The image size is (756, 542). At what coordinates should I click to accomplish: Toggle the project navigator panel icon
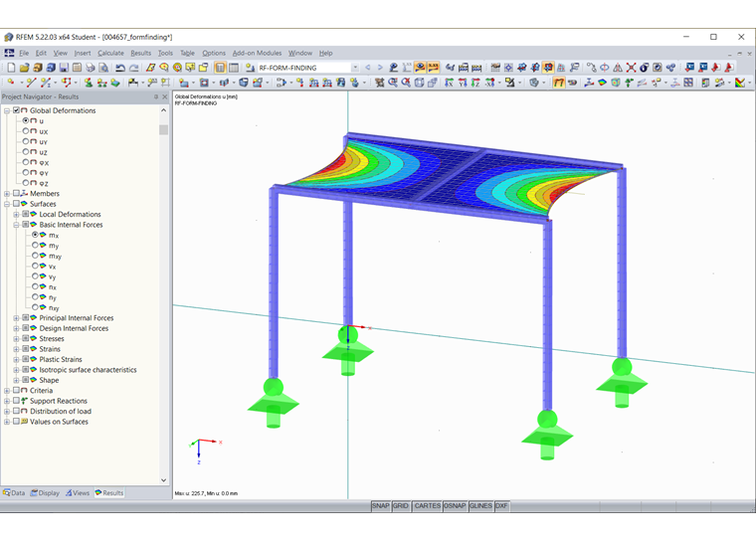click(x=221, y=68)
